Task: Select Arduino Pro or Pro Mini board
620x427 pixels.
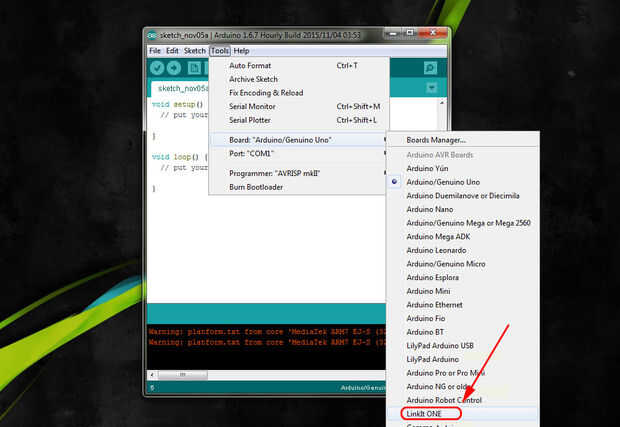Action: pos(463,373)
